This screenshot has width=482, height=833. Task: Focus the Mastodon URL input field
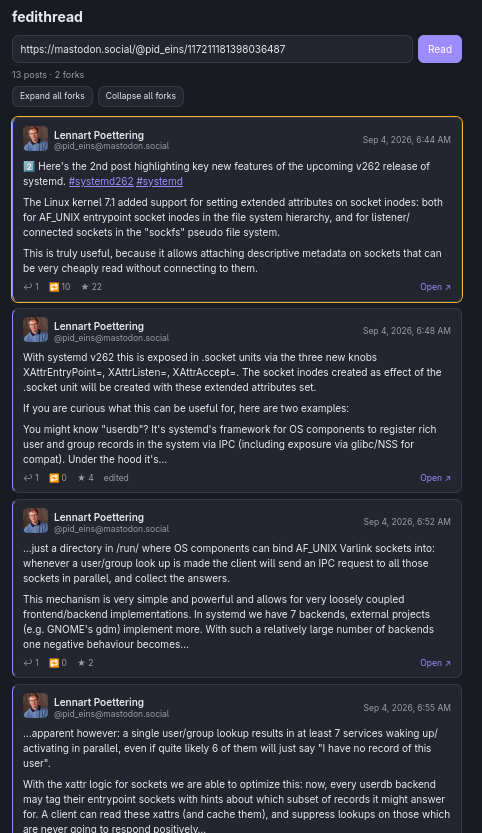click(x=212, y=49)
